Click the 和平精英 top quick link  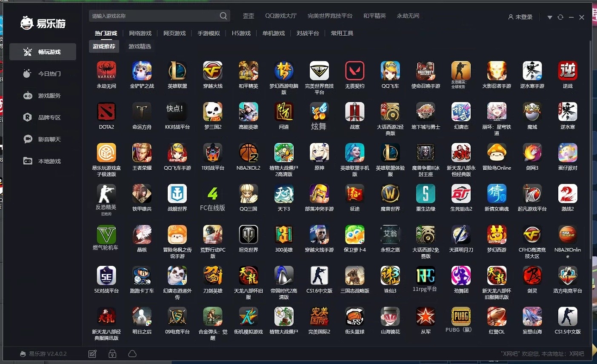[374, 16]
